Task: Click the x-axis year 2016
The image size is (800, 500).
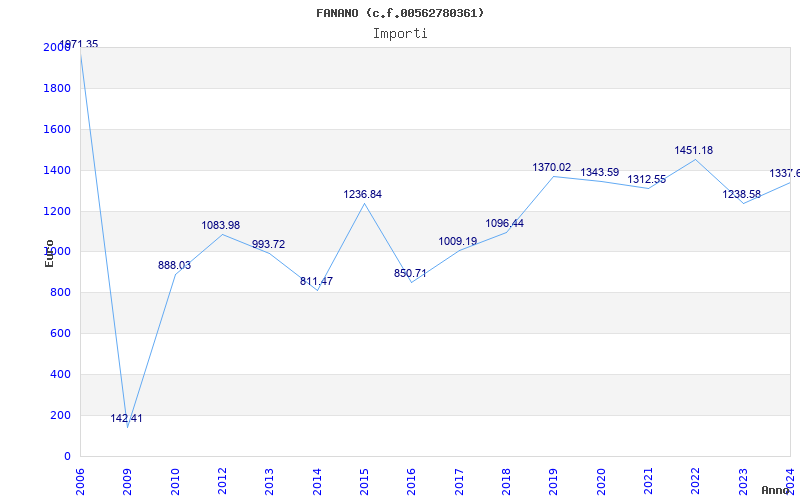Action: pyautogui.click(x=411, y=482)
